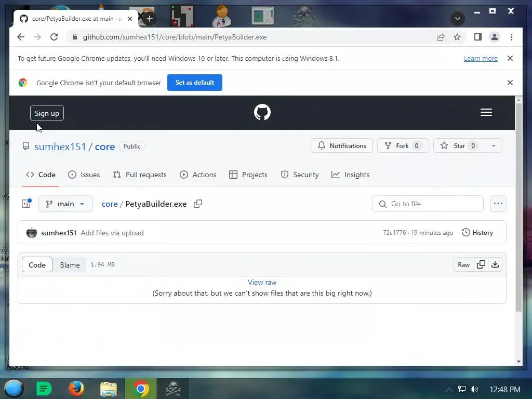Screen dimensions: 532x399
Task: Switch to Blame view
Action: 70,264
